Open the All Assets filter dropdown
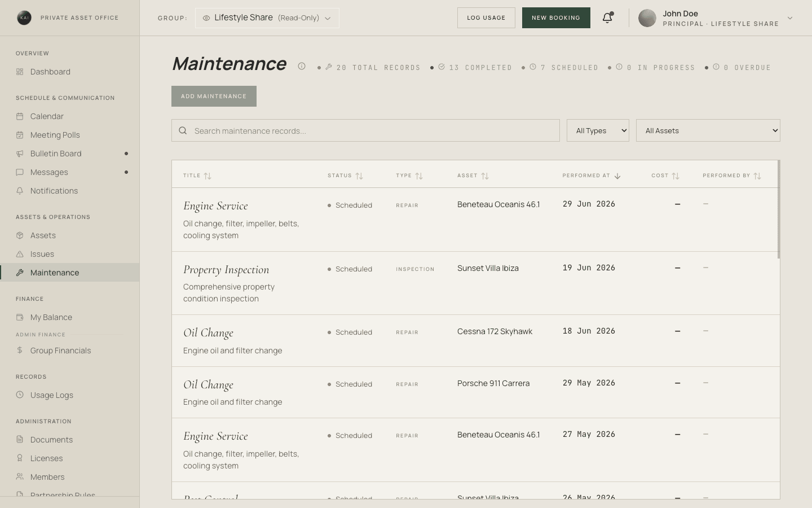 (708, 130)
